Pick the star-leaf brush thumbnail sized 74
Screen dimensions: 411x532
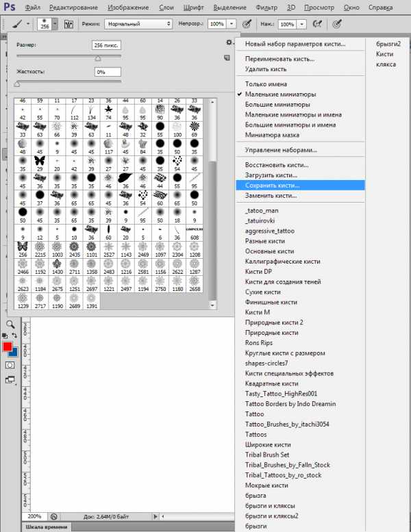109,112
